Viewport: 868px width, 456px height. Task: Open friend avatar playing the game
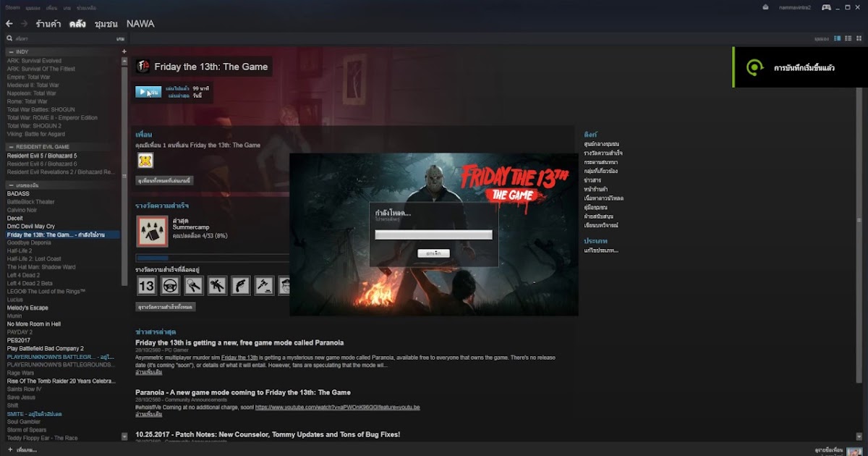coord(145,160)
